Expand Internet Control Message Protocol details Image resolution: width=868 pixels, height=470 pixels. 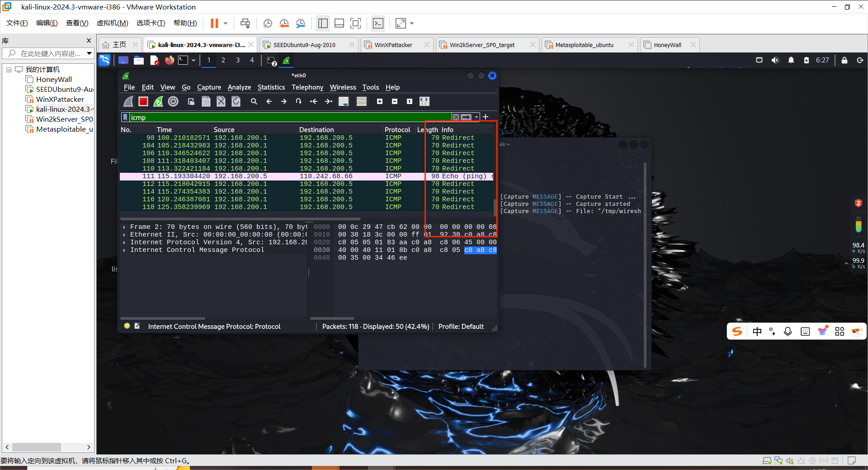tap(124, 250)
